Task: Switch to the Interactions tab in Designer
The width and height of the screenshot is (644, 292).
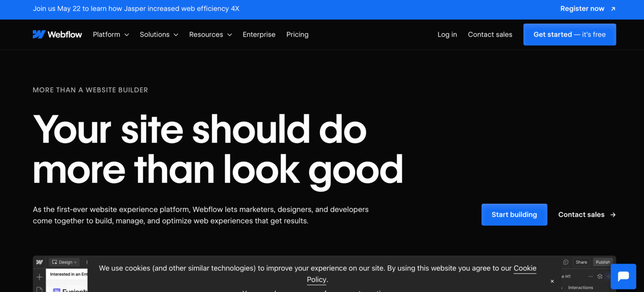Action: 580,288
